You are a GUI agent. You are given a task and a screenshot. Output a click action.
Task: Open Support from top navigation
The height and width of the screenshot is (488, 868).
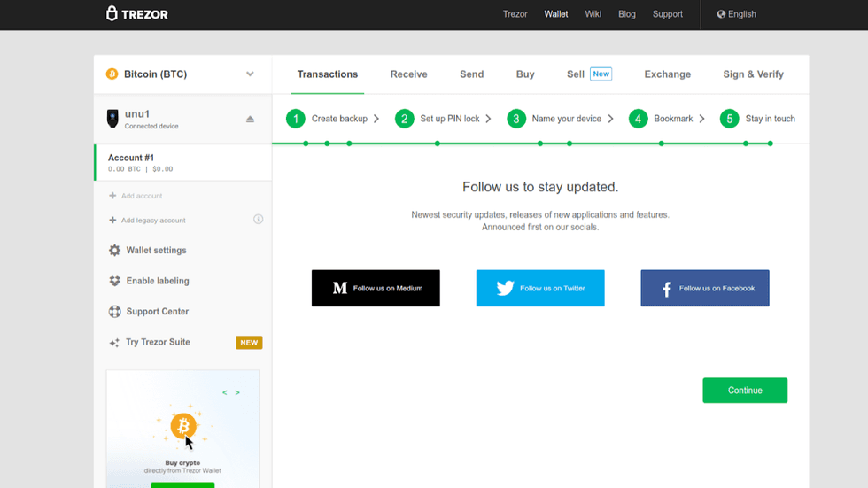pyautogui.click(x=667, y=14)
